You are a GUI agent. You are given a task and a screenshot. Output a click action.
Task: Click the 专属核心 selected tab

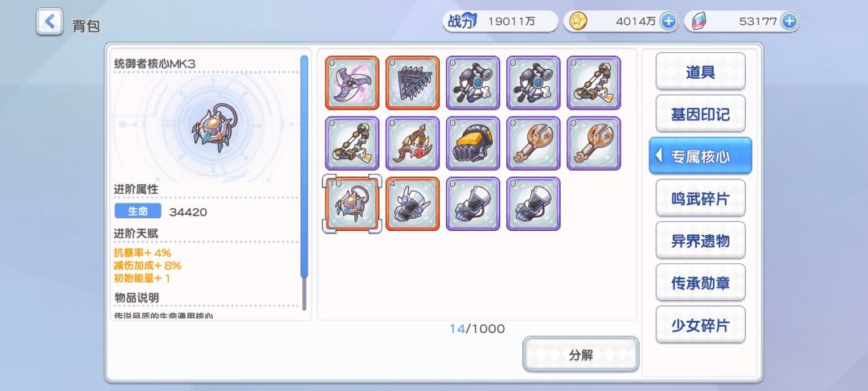[700, 156]
